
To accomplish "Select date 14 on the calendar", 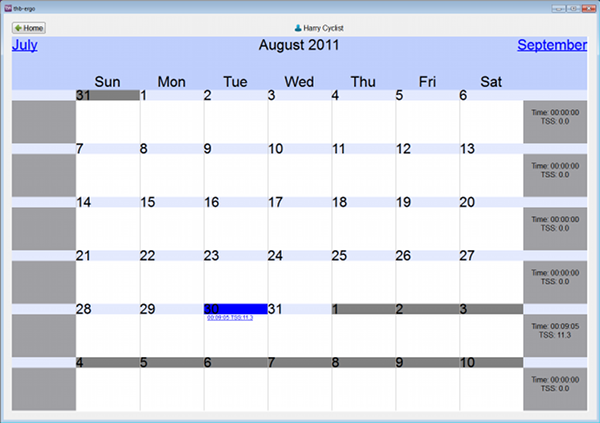I will 108,202.
